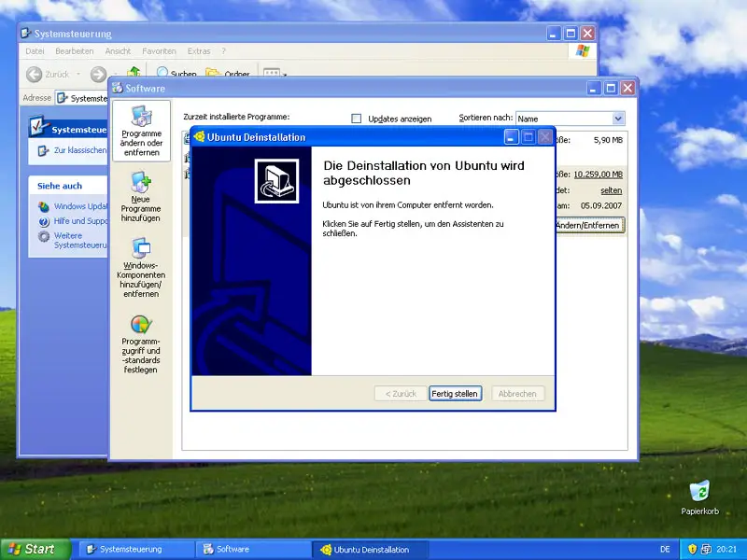Click the Systemsteuerung window title bar icon
The width and height of the screenshot is (747, 560).
(x=26, y=34)
